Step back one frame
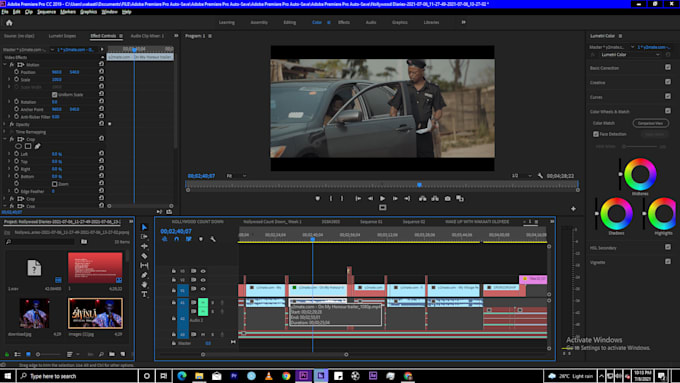Image resolution: width=680 pixels, height=383 pixels. click(370, 199)
